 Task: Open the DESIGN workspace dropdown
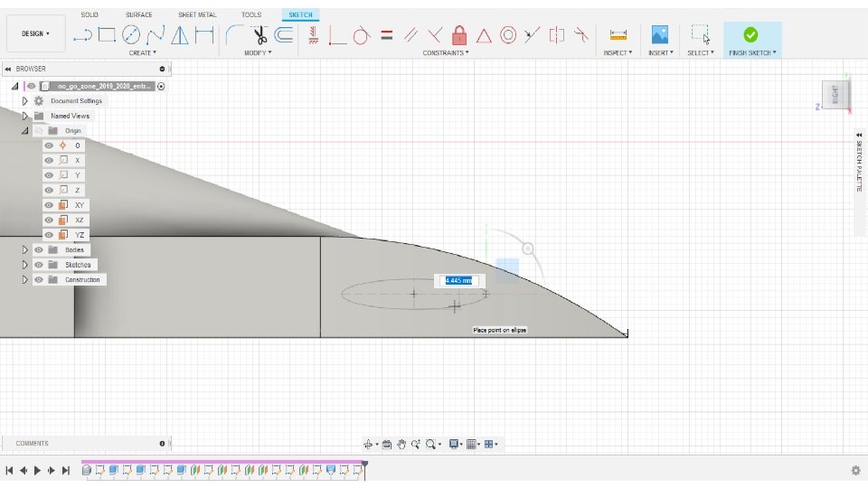(35, 33)
